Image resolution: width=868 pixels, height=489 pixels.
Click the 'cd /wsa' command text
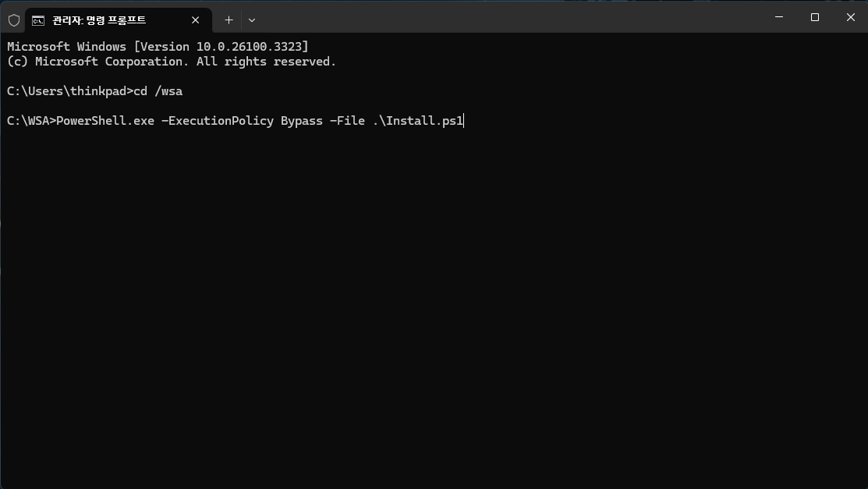pyautogui.click(x=158, y=91)
